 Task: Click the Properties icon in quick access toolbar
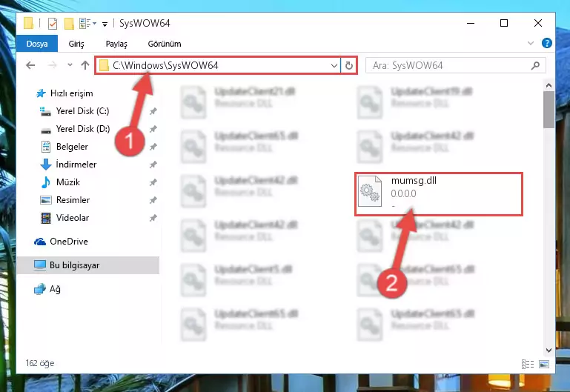tap(53, 24)
